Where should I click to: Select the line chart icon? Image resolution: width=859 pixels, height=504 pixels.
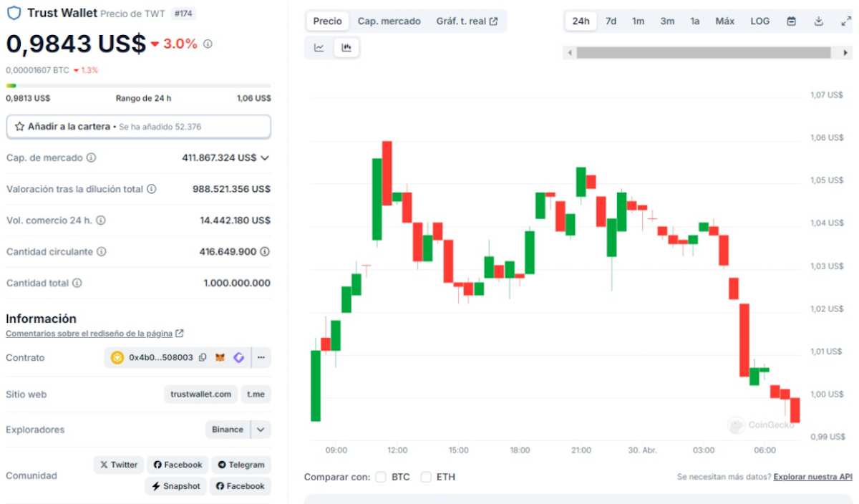tap(319, 47)
